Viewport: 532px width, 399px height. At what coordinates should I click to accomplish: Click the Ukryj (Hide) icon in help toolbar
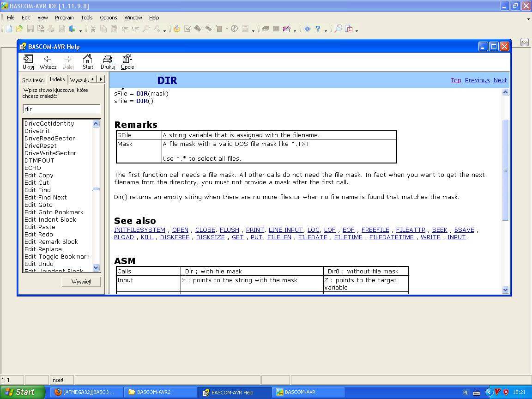click(28, 62)
